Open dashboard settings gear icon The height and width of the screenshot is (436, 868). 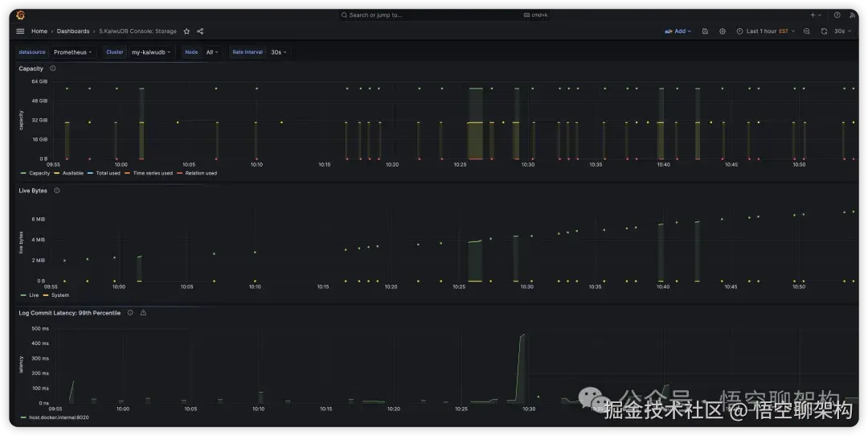pos(723,31)
